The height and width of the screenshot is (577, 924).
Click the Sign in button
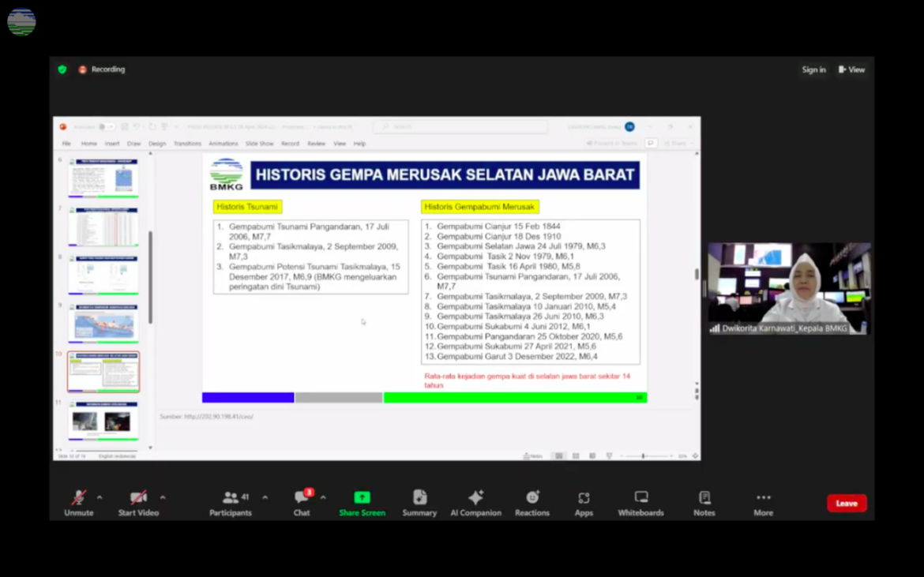813,69
